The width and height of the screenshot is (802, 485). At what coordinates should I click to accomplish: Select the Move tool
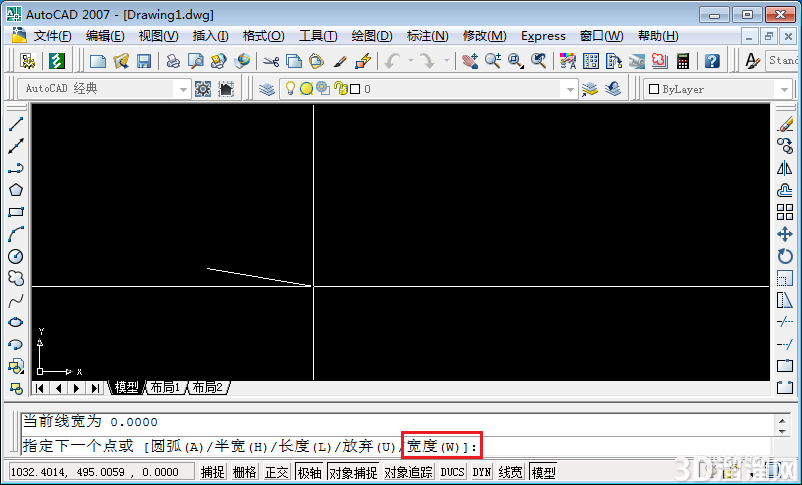pos(785,234)
